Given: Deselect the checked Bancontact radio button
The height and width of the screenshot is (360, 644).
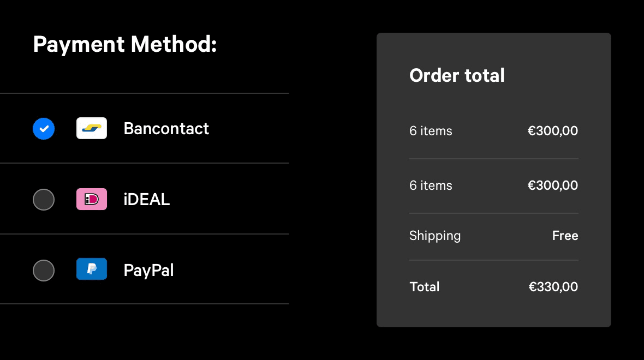Looking at the screenshot, I should [44, 129].
